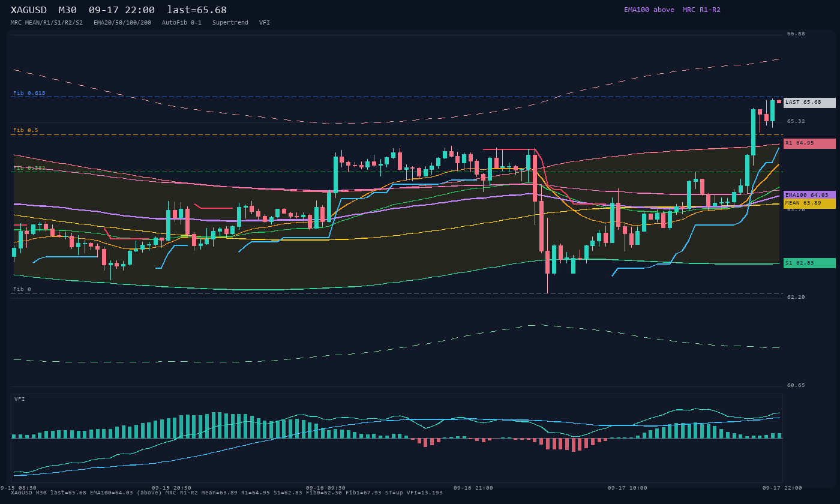Select the MRC R1-R2 status text

701,10
